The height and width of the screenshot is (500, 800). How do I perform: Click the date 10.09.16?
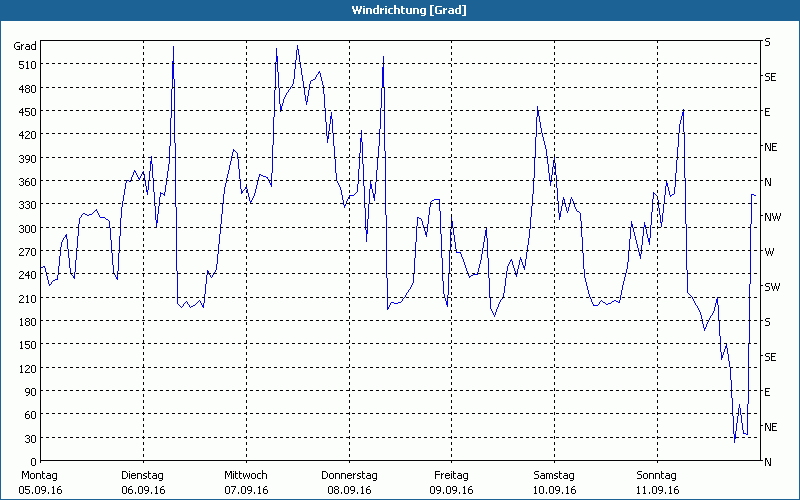[555, 490]
